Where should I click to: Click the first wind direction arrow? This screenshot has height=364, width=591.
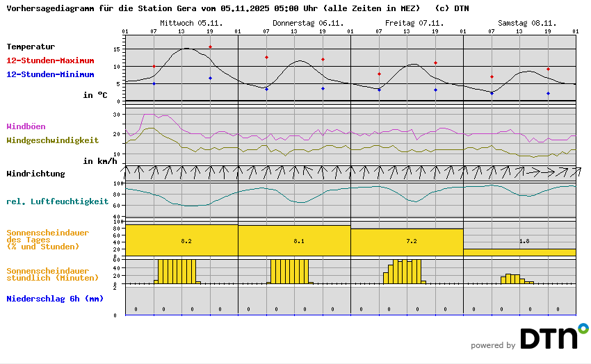point(126,171)
